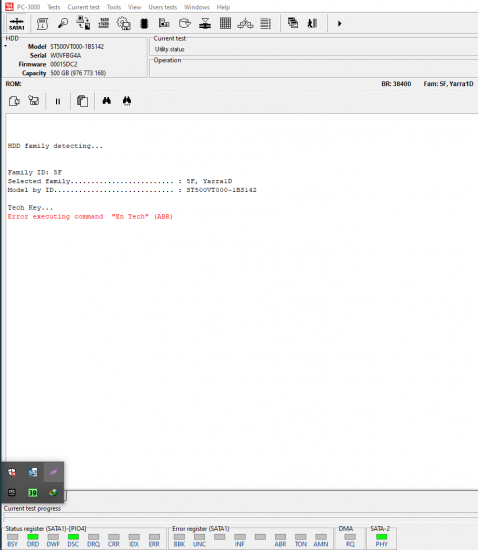Click the DSC status register indicator

pyautogui.click(x=73, y=537)
